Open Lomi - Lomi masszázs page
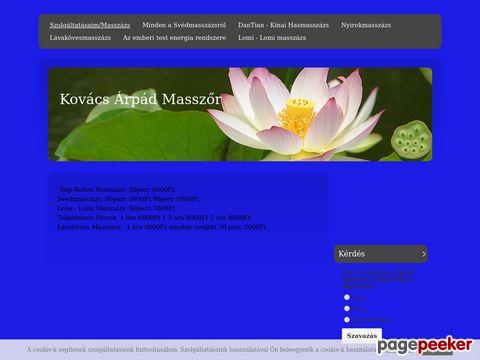 point(272,38)
